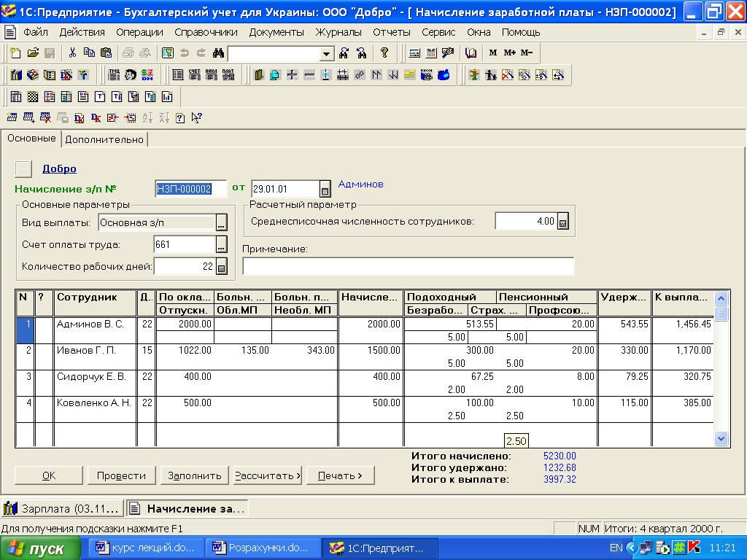Open the date picker next to 29.01.01

325,190
